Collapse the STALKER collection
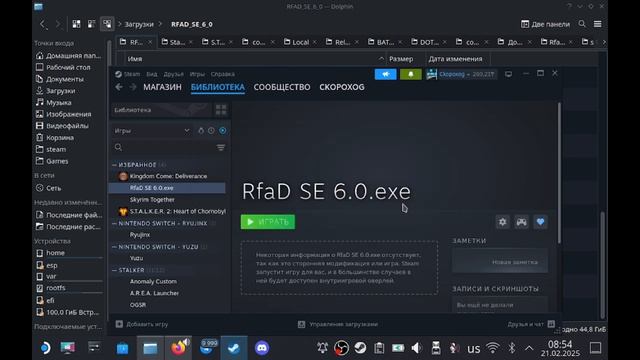 [x=114, y=270]
